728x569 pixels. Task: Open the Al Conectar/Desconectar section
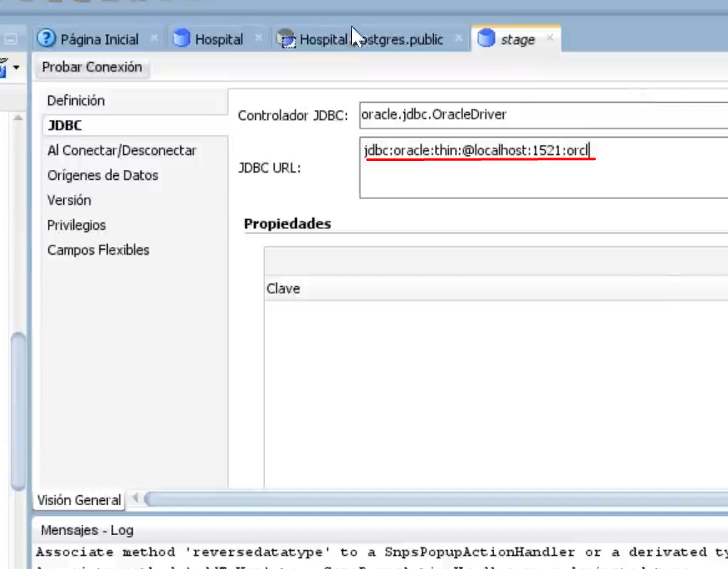(x=122, y=151)
